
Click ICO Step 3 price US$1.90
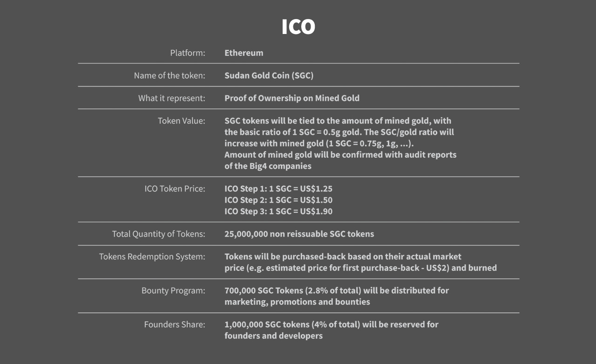[278, 211]
